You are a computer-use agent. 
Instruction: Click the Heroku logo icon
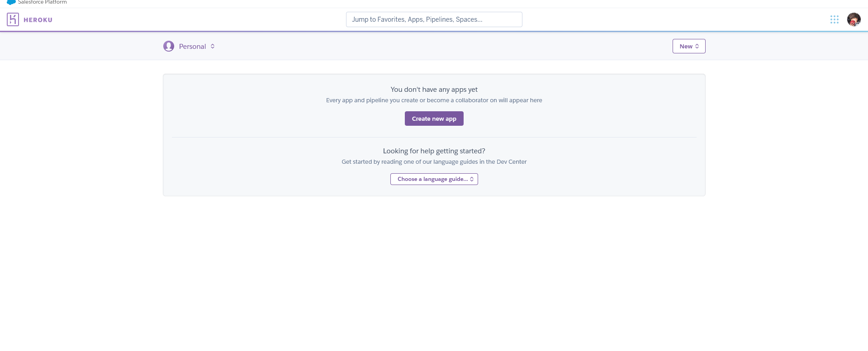click(x=13, y=19)
